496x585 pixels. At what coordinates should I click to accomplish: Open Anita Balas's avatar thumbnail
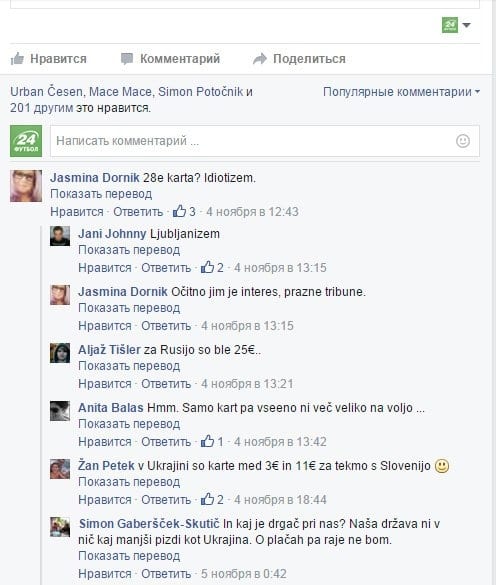point(60,411)
